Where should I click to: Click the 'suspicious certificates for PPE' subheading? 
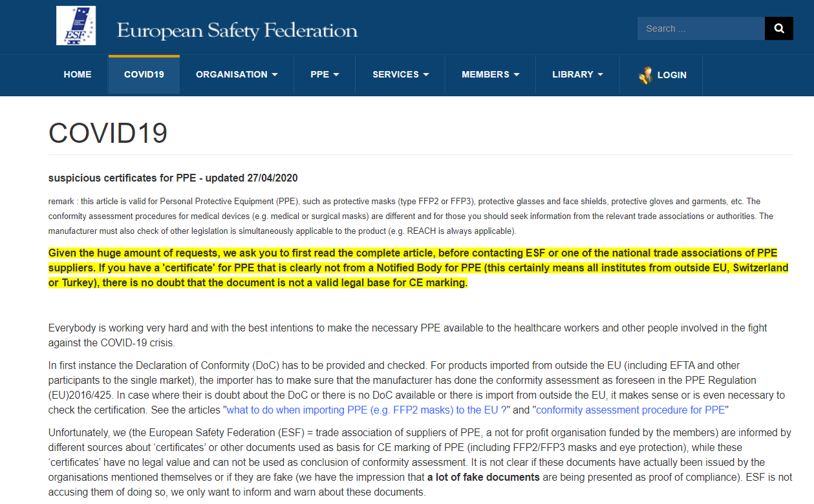pyautogui.click(x=173, y=178)
